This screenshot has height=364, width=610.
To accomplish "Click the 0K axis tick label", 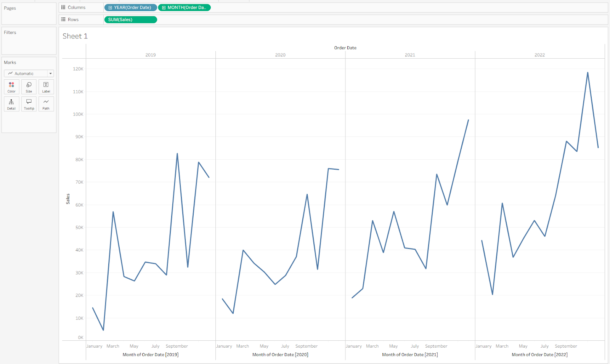I will 80,338.
